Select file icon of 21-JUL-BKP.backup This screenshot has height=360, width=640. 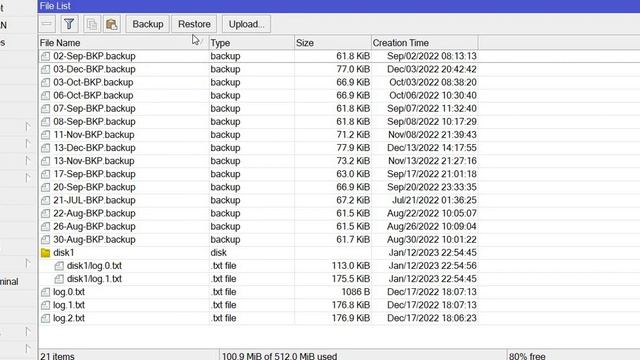click(46, 200)
